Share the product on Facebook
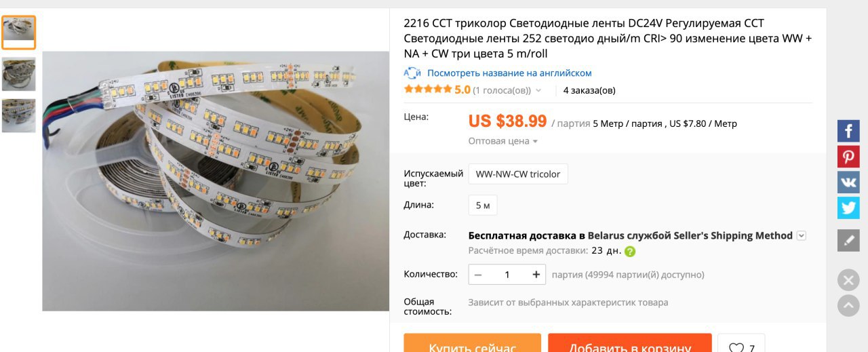 [x=848, y=131]
